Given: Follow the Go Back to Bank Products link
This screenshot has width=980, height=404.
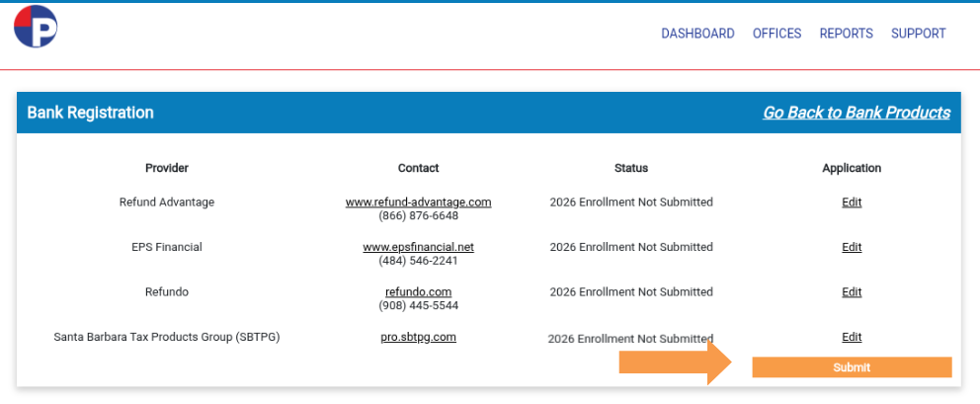Looking at the screenshot, I should 857,113.
